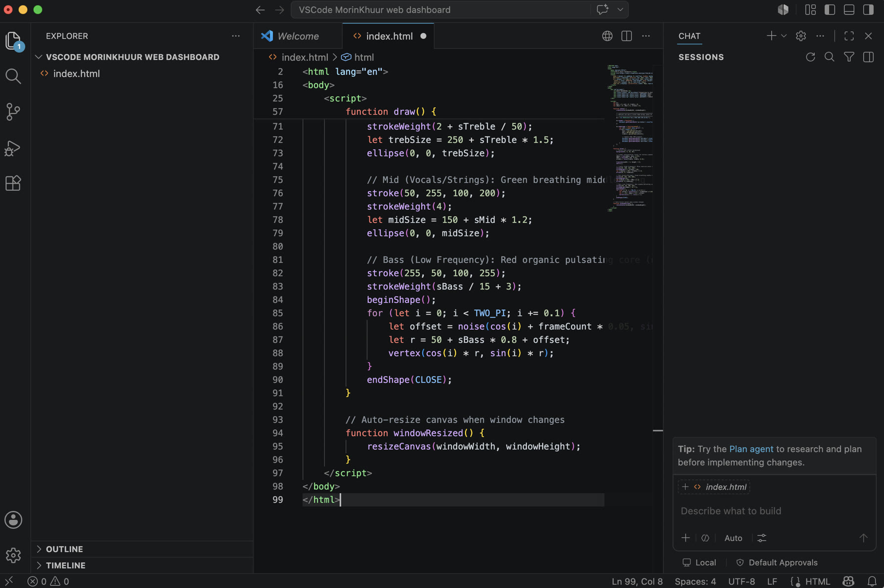Click the code minimap
Screen dimensions: 884x588
[630, 138]
